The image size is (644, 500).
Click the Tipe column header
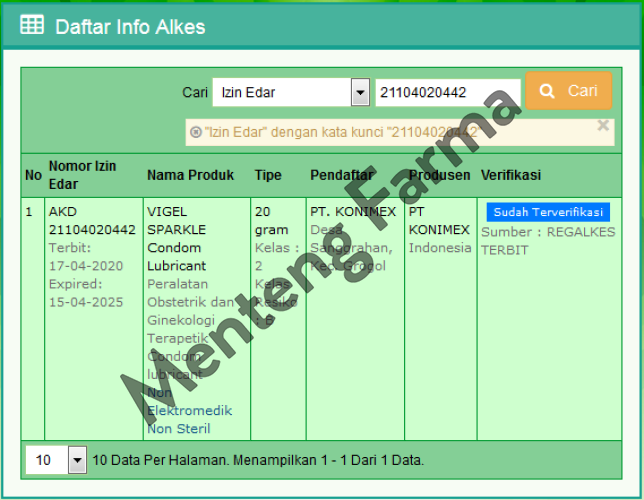pyautogui.click(x=268, y=175)
